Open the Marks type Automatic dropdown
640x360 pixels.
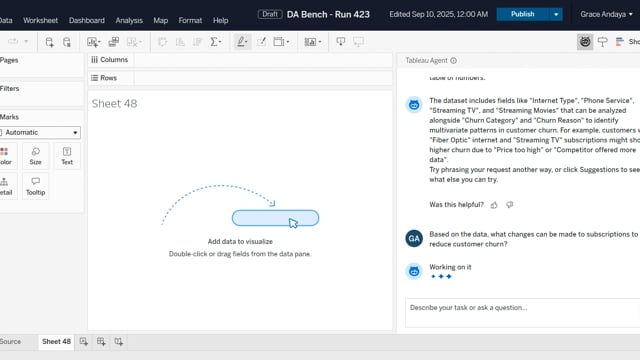click(40, 132)
